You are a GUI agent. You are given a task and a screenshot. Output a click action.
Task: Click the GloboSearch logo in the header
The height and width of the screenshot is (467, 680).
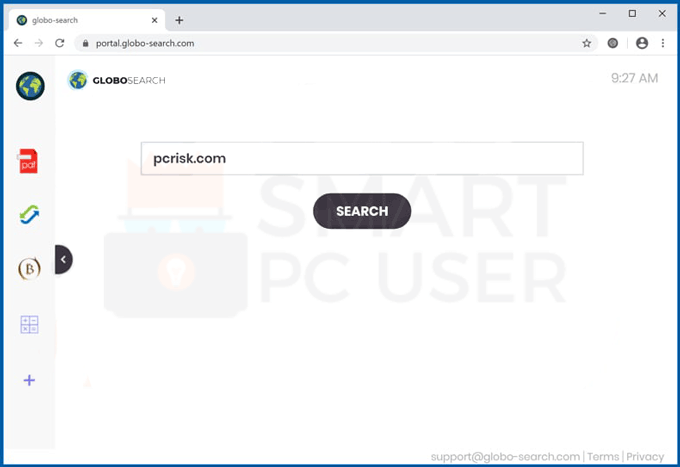pyautogui.click(x=117, y=80)
